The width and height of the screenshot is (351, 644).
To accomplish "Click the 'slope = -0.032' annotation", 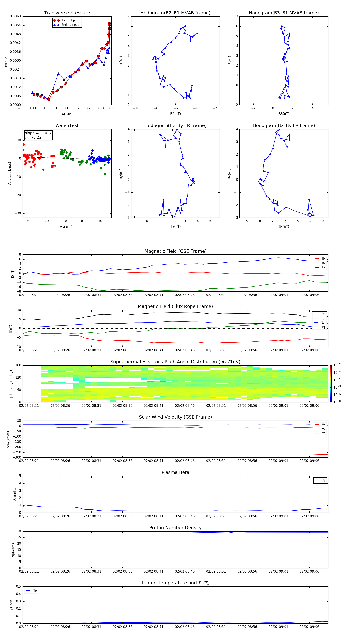I will pos(38,133).
